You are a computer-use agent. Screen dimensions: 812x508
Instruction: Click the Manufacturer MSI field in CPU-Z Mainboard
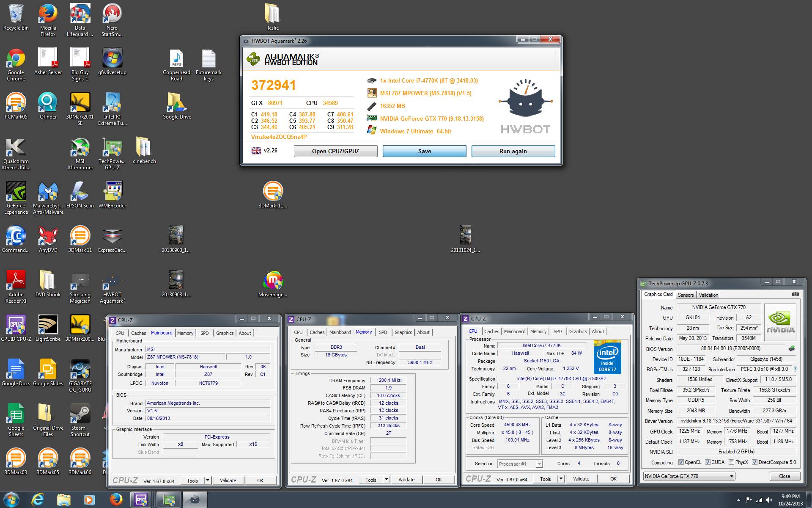click(x=208, y=349)
